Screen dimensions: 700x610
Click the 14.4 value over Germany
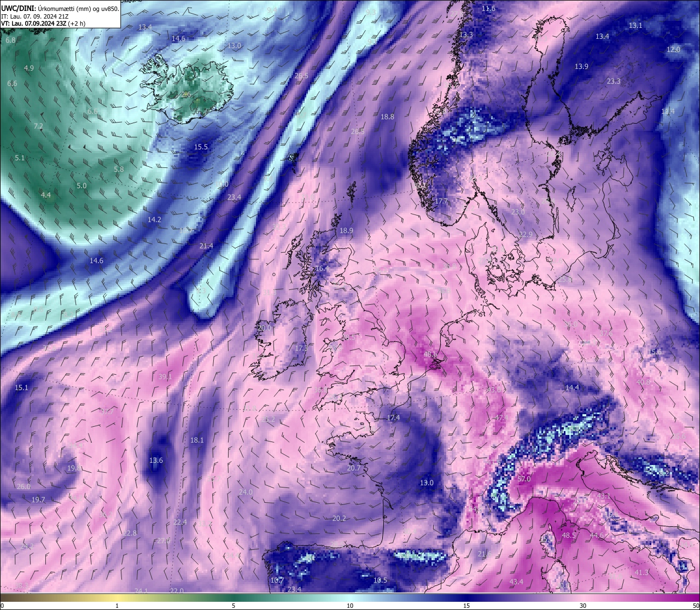pyautogui.click(x=572, y=387)
